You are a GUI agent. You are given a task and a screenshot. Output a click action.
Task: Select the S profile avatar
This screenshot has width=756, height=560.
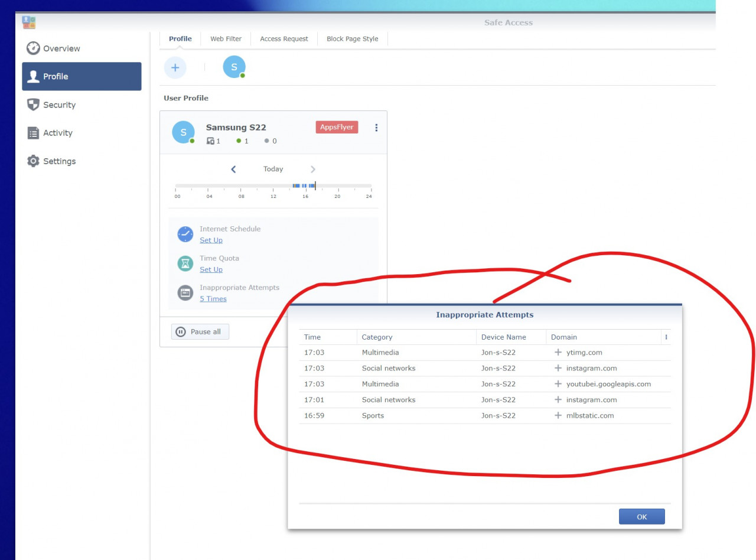click(234, 66)
